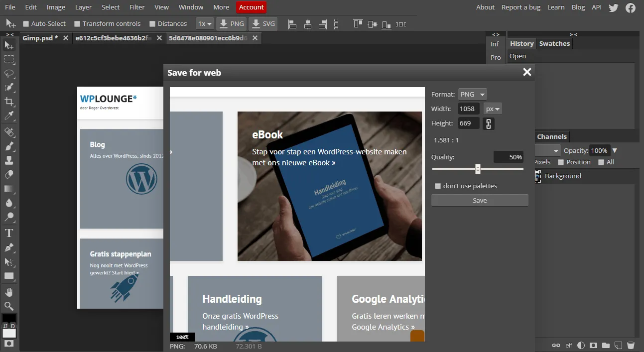
Task: Select the Dodge tool
Action: click(9, 217)
